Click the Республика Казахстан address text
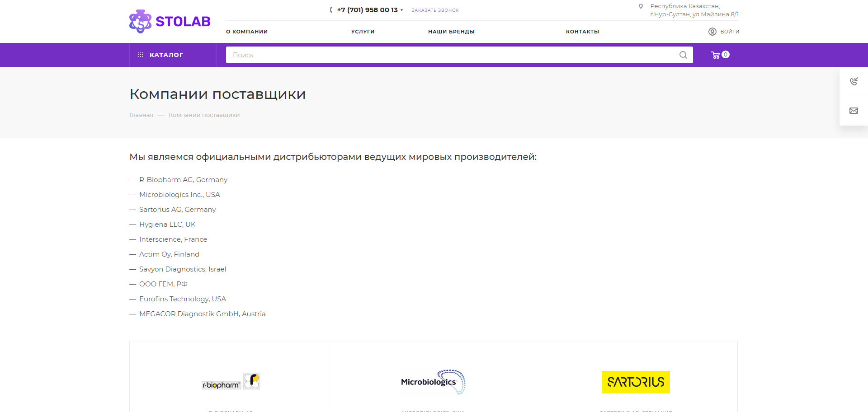 tap(694, 10)
